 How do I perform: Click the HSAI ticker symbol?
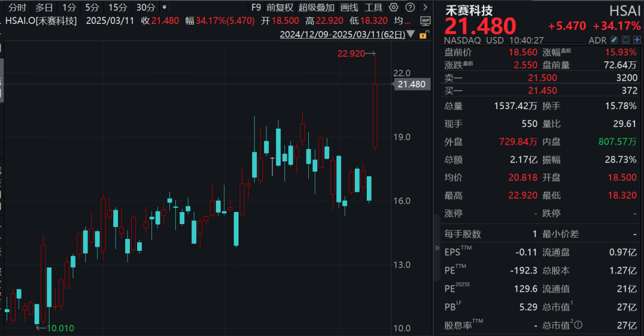click(624, 11)
